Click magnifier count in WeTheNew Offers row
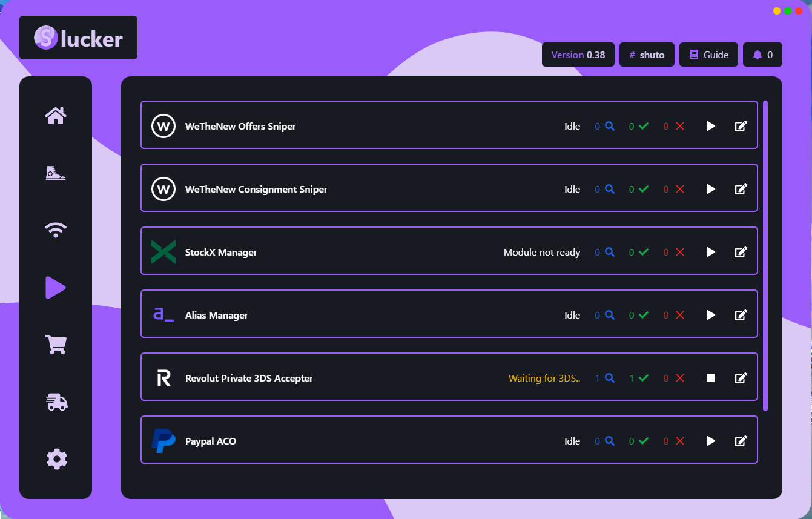Viewport: 812px width, 519px height. point(605,126)
